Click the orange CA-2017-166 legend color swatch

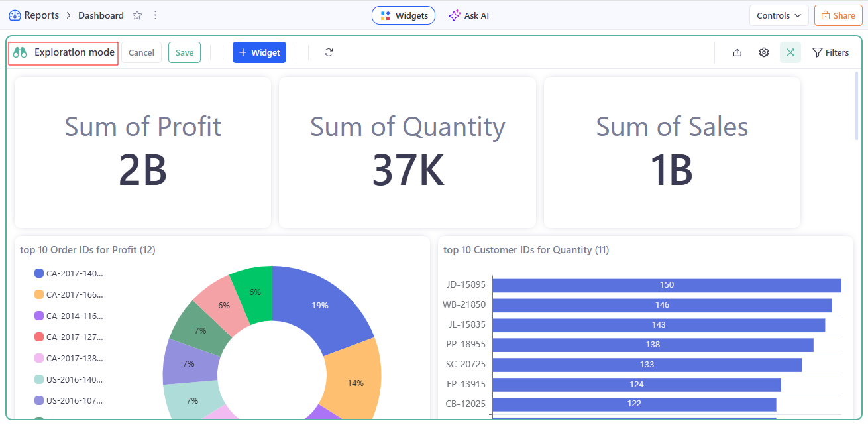pyautogui.click(x=38, y=294)
